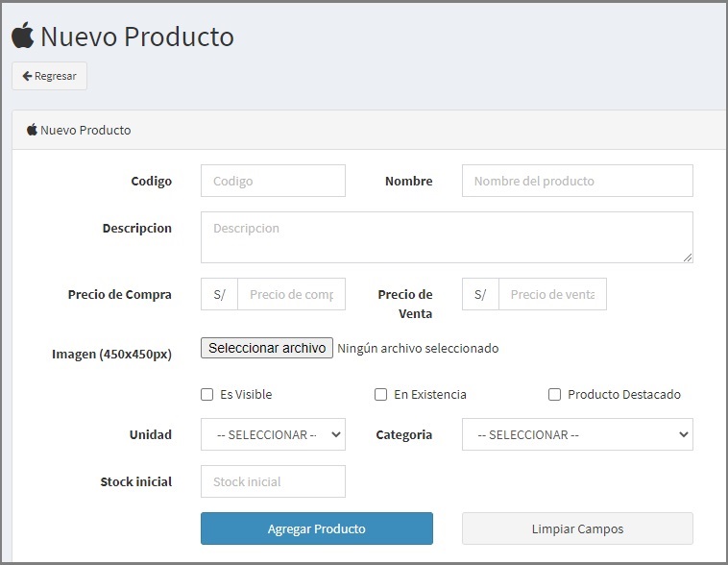The image size is (728, 565).
Task: Click the Precio de venta input
Action: point(552,294)
